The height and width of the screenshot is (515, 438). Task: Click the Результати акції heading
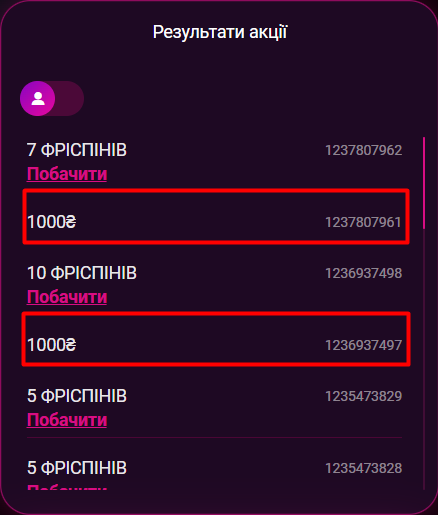220,32
